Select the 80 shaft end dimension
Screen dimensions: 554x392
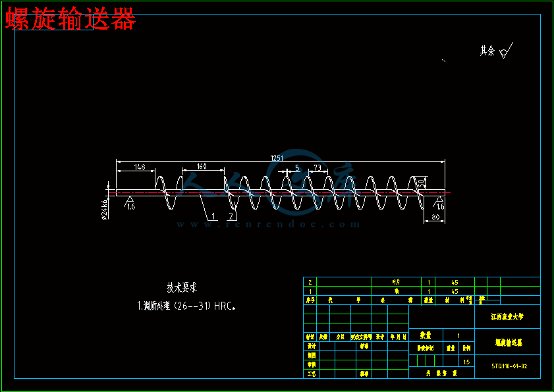pyautogui.click(x=436, y=217)
